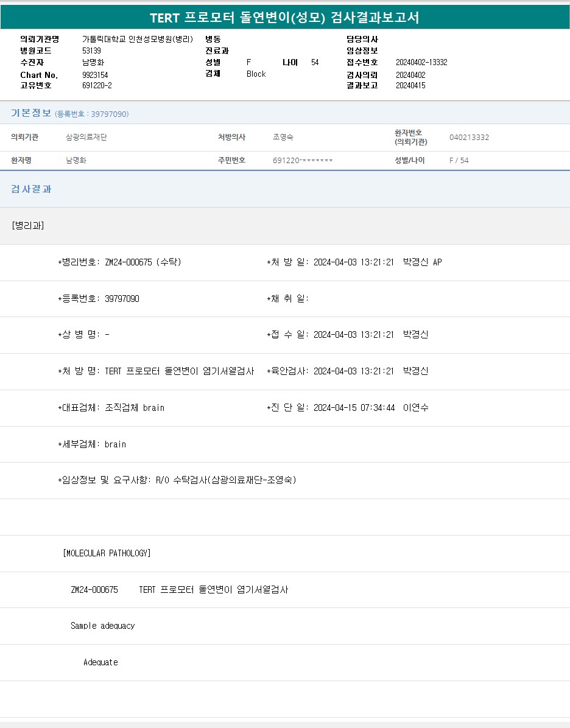Select the 임상정보 및 요구사항 line
Viewport: 570px width, 728px height.
[x=177, y=480]
